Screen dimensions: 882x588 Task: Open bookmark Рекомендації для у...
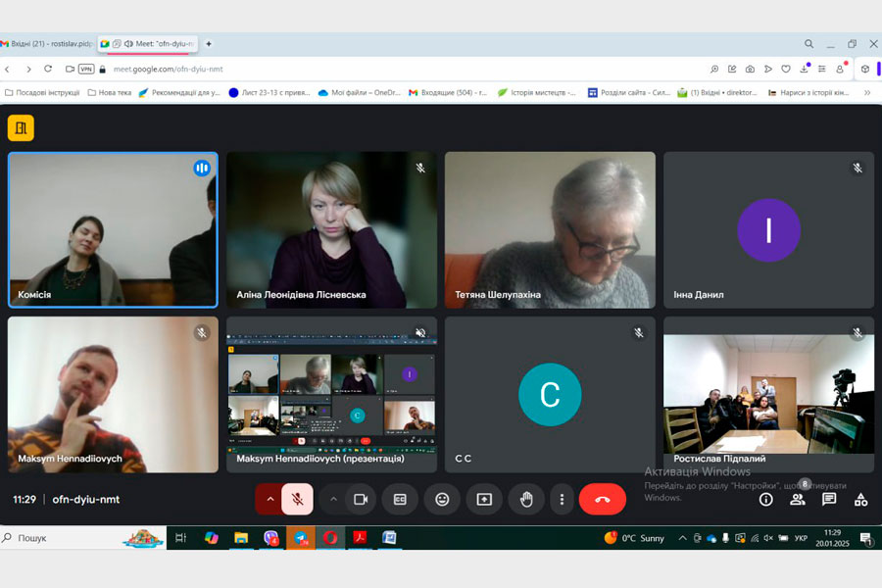(179, 93)
